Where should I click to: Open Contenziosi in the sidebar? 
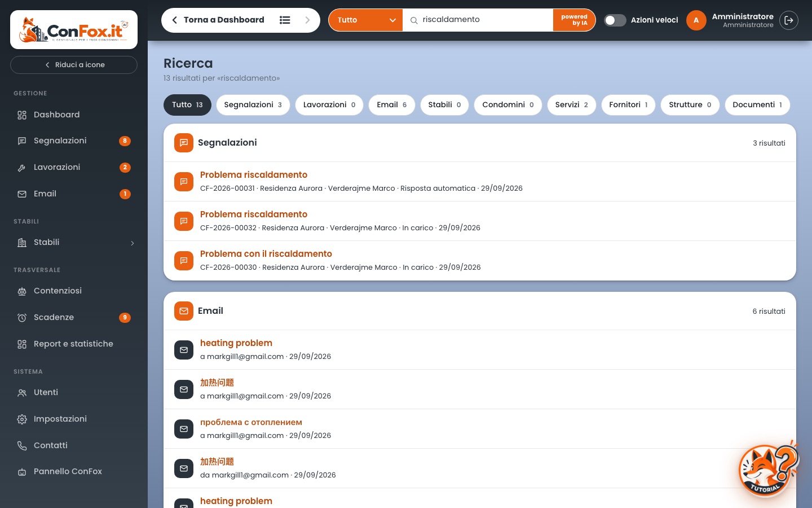(74, 291)
